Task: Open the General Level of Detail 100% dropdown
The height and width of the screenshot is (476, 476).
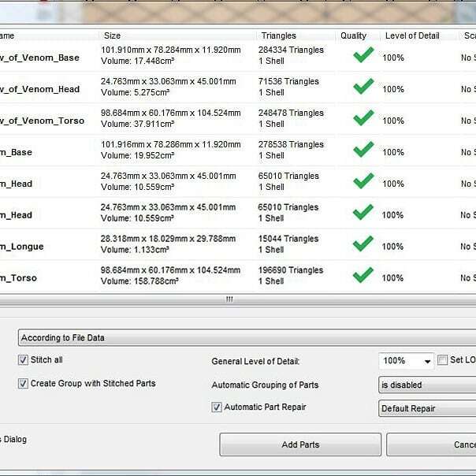Action: [406, 361]
